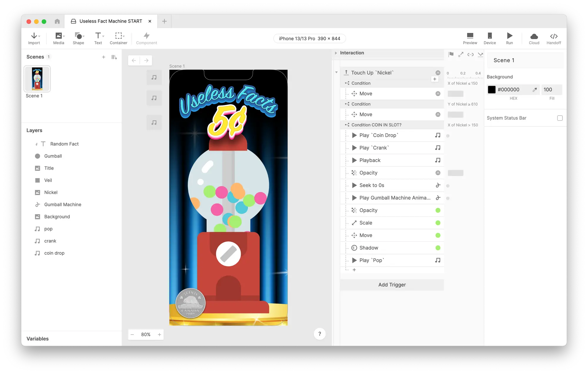Viewport: 588px width, 374px height.
Task: Choose the Container tool
Action: coord(118,36)
